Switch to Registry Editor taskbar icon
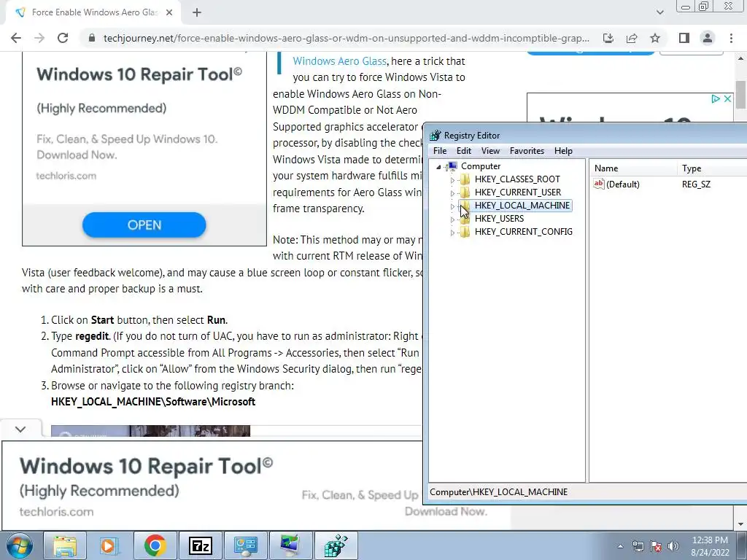This screenshot has height=560, width=747. tap(336, 545)
